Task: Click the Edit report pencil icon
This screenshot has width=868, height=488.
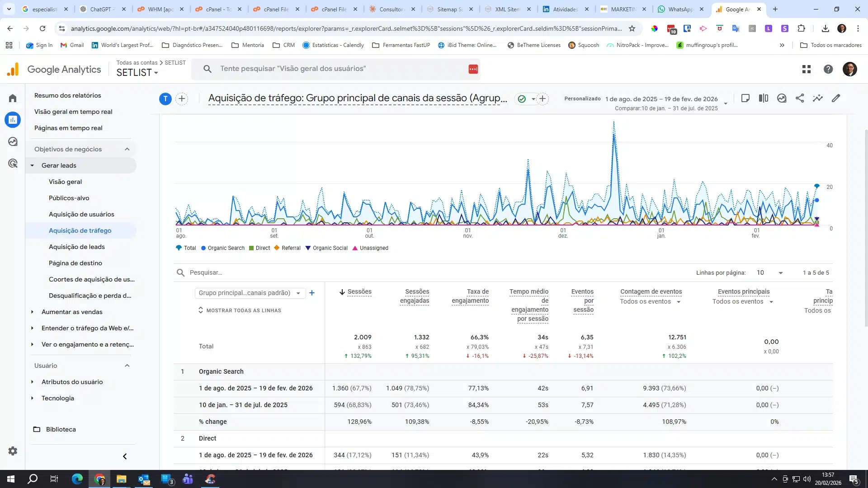Action: coord(836,98)
